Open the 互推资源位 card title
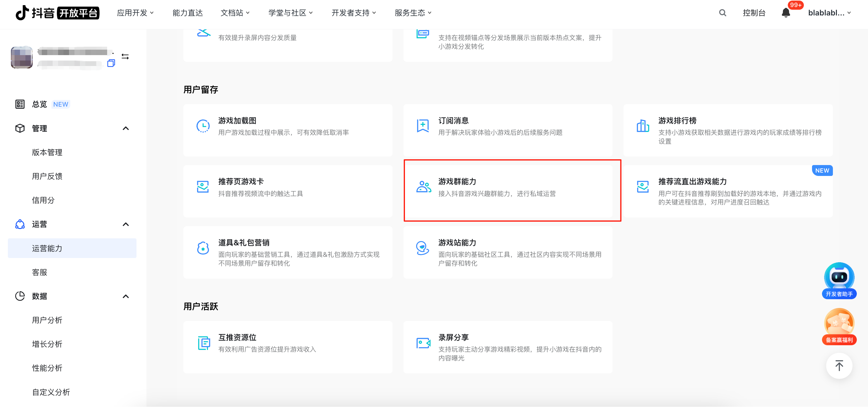 tap(237, 337)
